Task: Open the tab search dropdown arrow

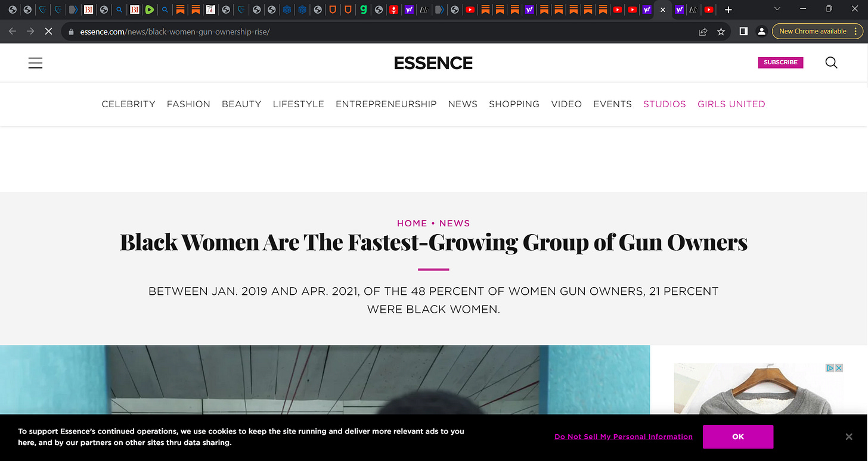Action: pos(777,9)
